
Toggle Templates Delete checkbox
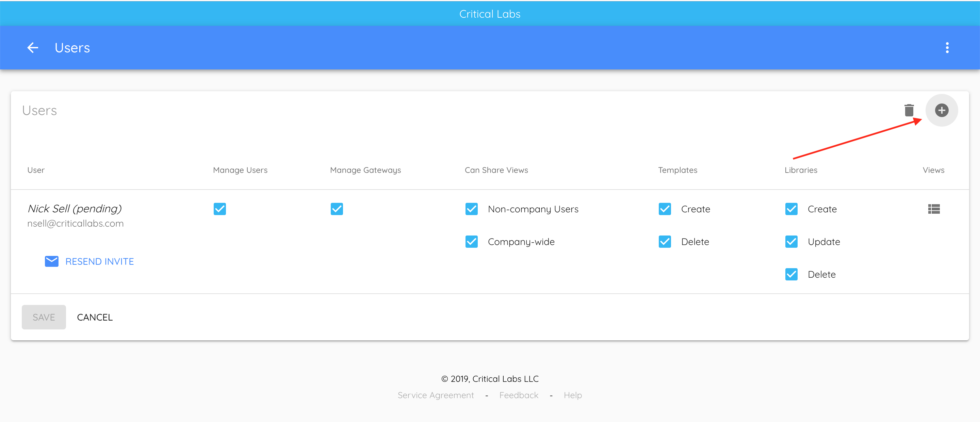pos(665,242)
